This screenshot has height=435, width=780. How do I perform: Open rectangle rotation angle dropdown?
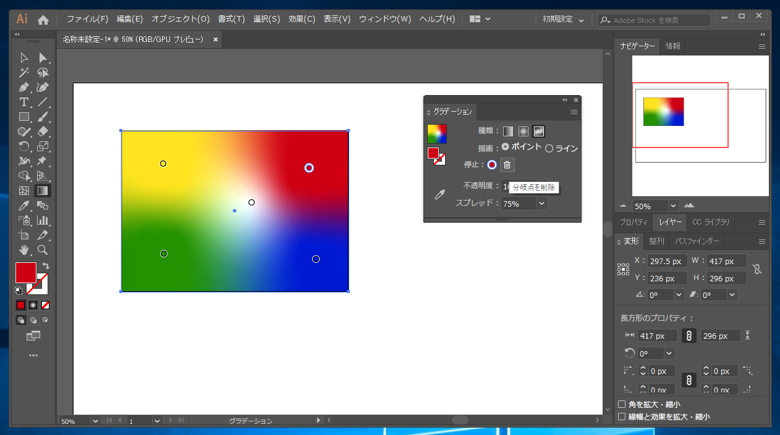pos(670,353)
